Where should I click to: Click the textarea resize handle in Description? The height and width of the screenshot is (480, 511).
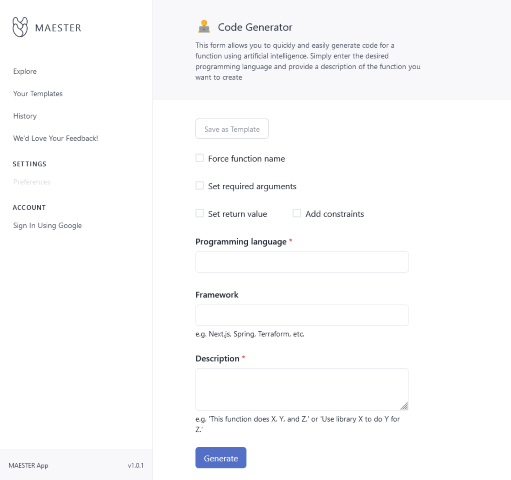coord(404,406)
